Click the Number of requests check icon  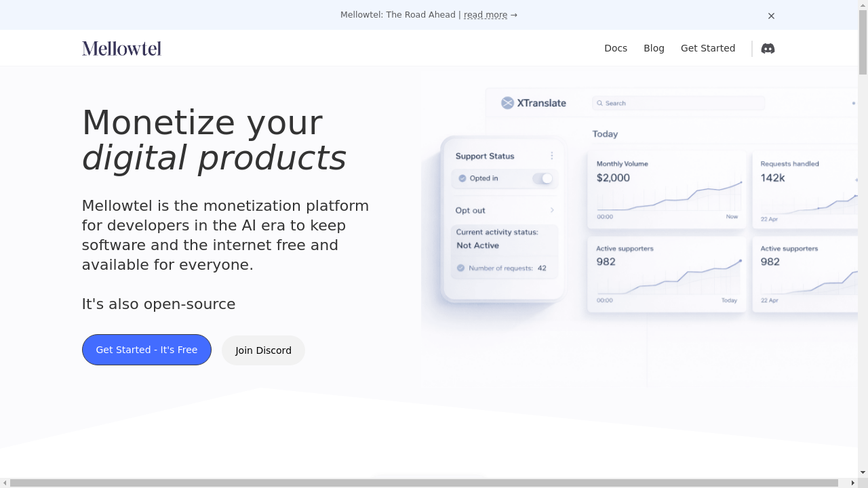[x=460, y=268]
